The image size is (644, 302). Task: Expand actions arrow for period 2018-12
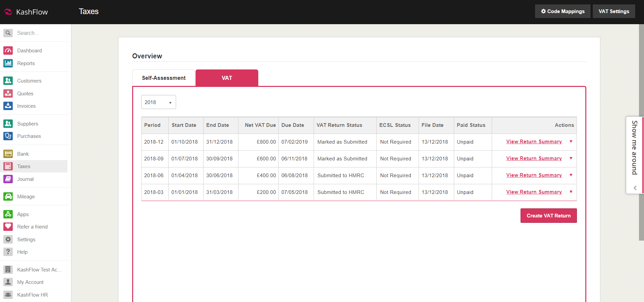(x=571, y=142)
